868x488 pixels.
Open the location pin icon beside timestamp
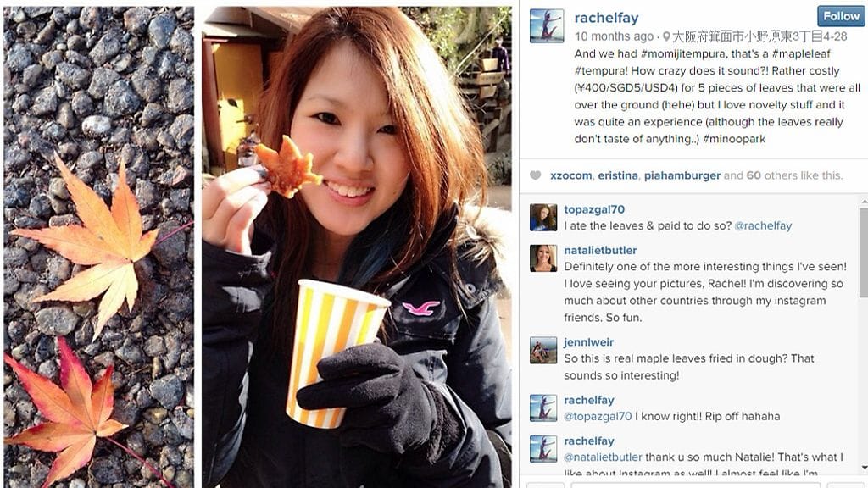point(666,36)
